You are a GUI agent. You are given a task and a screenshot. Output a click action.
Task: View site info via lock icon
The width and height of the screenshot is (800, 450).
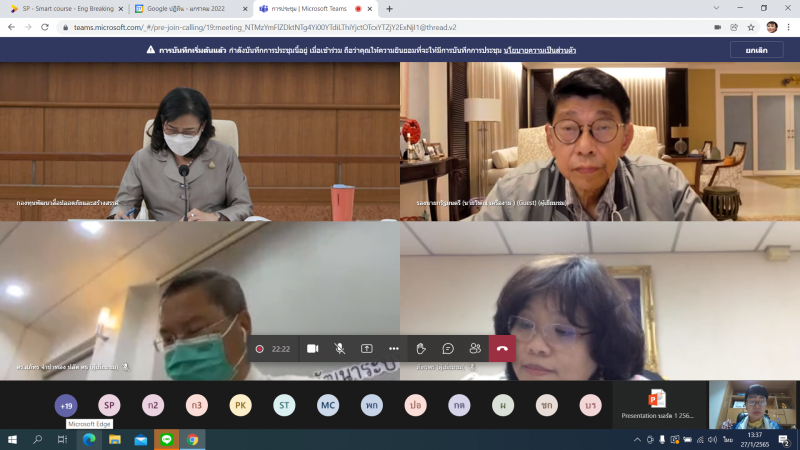65,28
